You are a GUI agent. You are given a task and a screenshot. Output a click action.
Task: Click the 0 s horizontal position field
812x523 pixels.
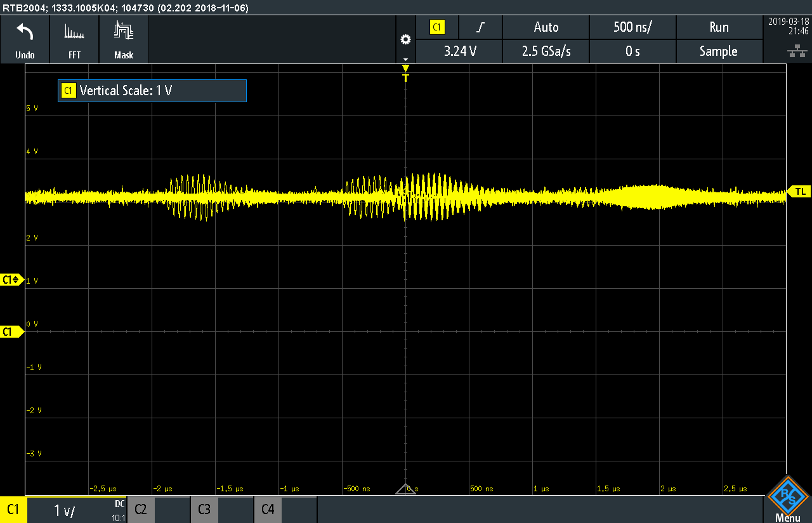click(632, 51)
